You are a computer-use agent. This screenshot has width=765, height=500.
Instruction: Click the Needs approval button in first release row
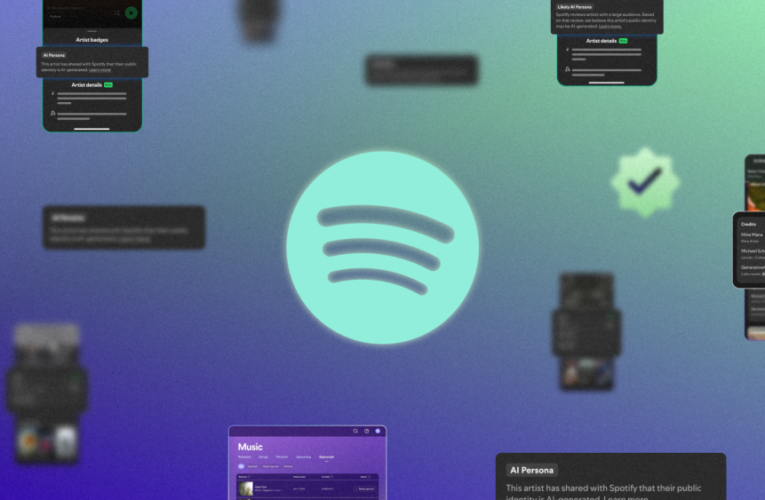pos(364,489)
